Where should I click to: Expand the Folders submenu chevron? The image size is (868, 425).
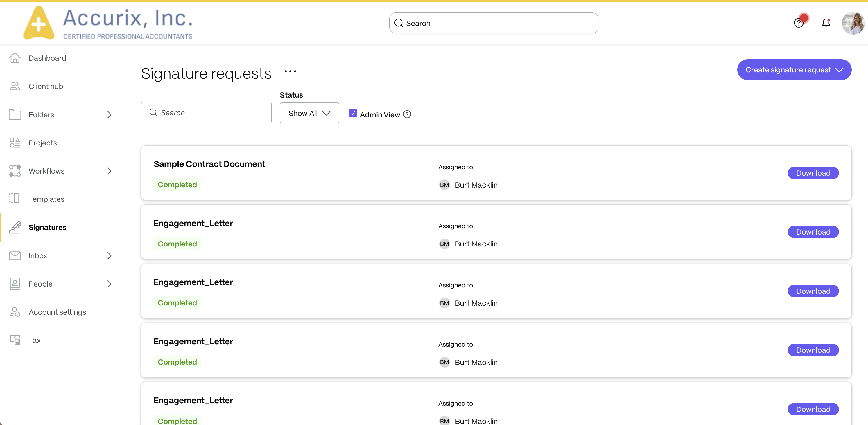pos(109,114)
